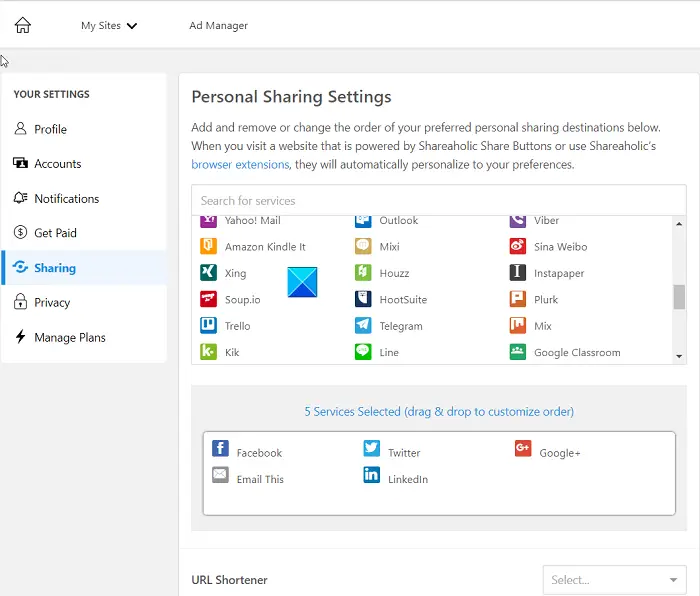Image resolution: width=700 pixels, height=596 pixels.
Task: Click the Instapaper service name
Action: 559,273
